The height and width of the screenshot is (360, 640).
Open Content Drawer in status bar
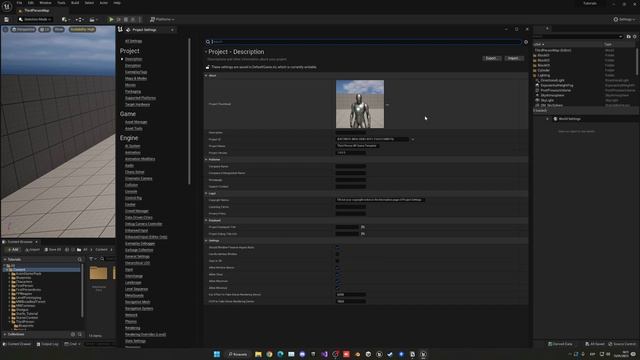click(17, 344)
